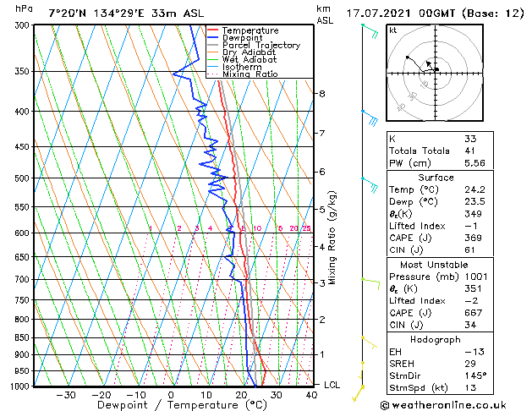532x411 pixels.
Task: Click the gray Parcel Trajectory legend line sample
Action: pos(212,45)
